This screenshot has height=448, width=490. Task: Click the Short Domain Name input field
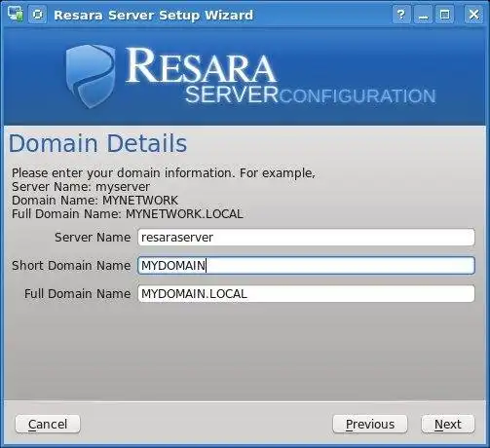306,266
